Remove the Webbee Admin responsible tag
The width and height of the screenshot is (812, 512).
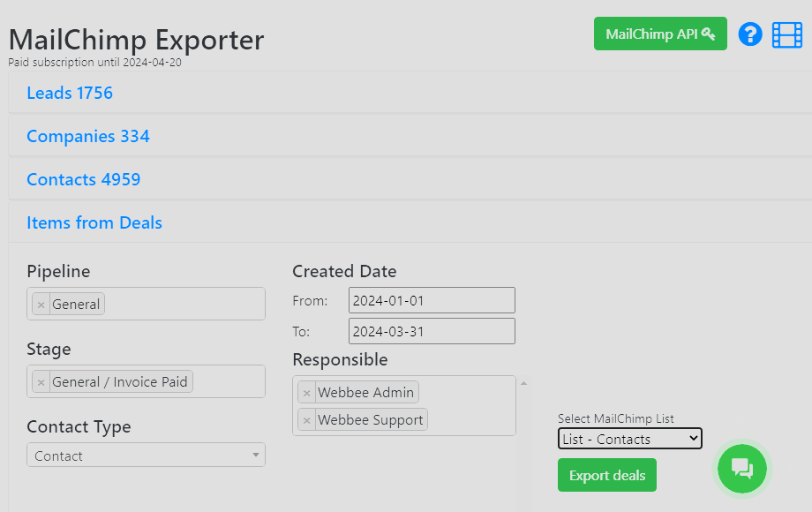[306, 393]
